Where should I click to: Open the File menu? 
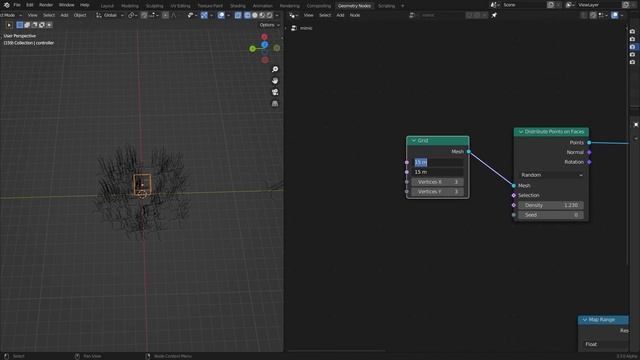pos(17,5)
